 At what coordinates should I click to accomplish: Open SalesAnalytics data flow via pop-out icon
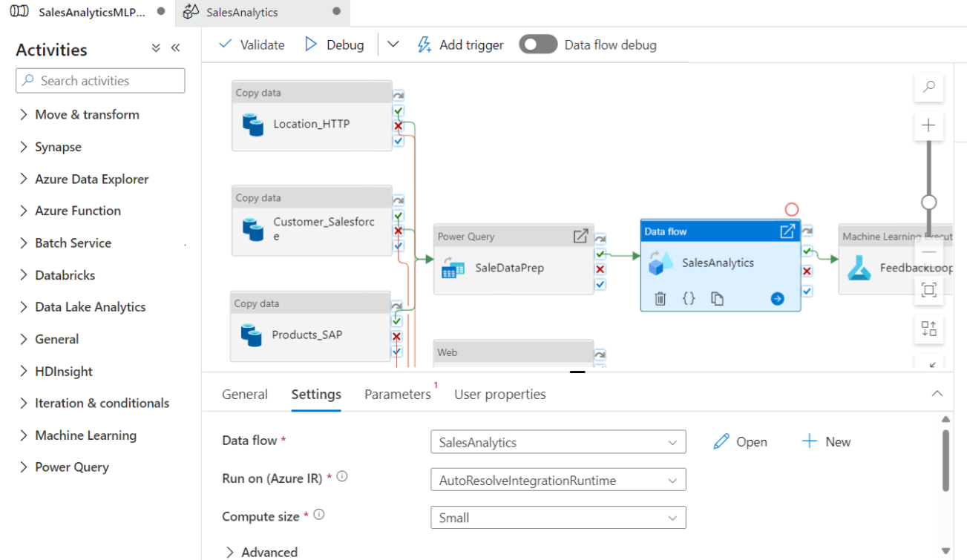[x=787, y=231]
